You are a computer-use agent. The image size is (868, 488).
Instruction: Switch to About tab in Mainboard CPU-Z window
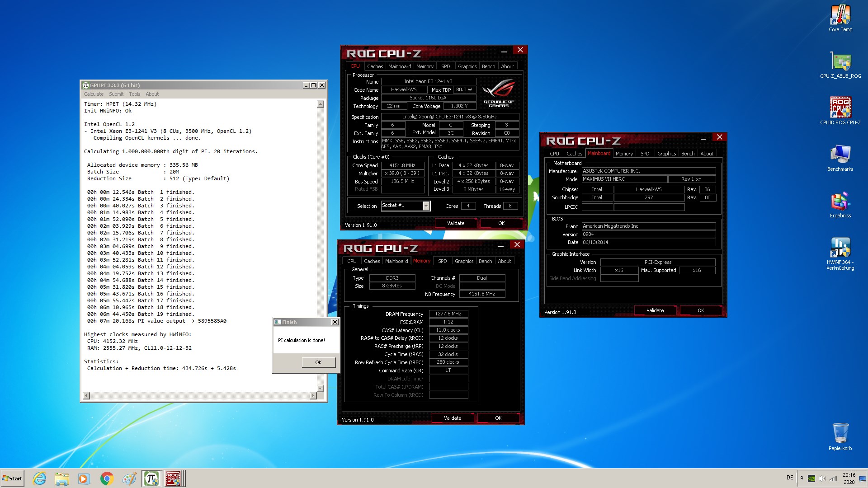tap(707, 154)
